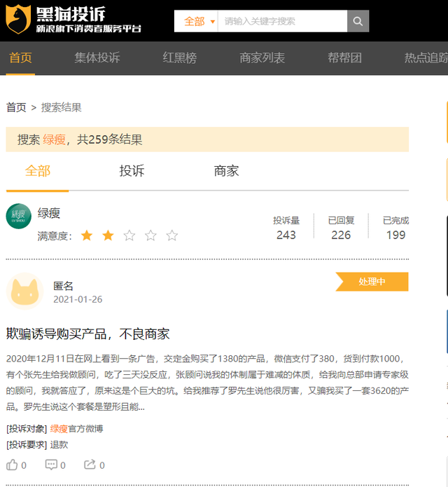Click the Black Cat logo icon
The width and height of the screenshot is (448, 487).
pyautogui.click(x=19, y=20)
